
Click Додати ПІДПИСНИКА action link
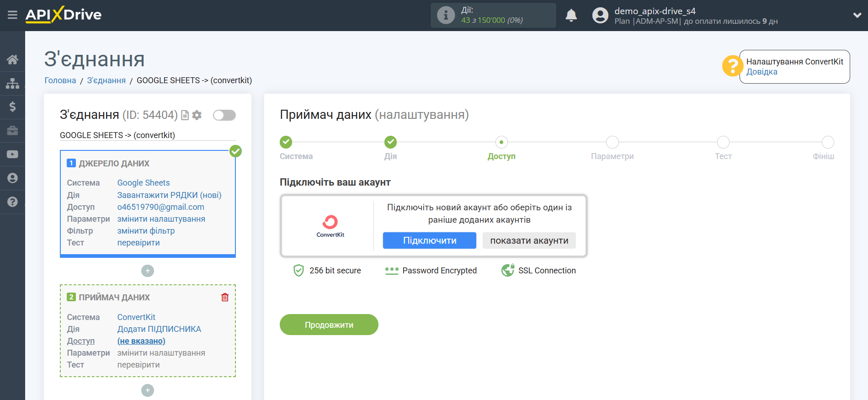coord(159,329)
